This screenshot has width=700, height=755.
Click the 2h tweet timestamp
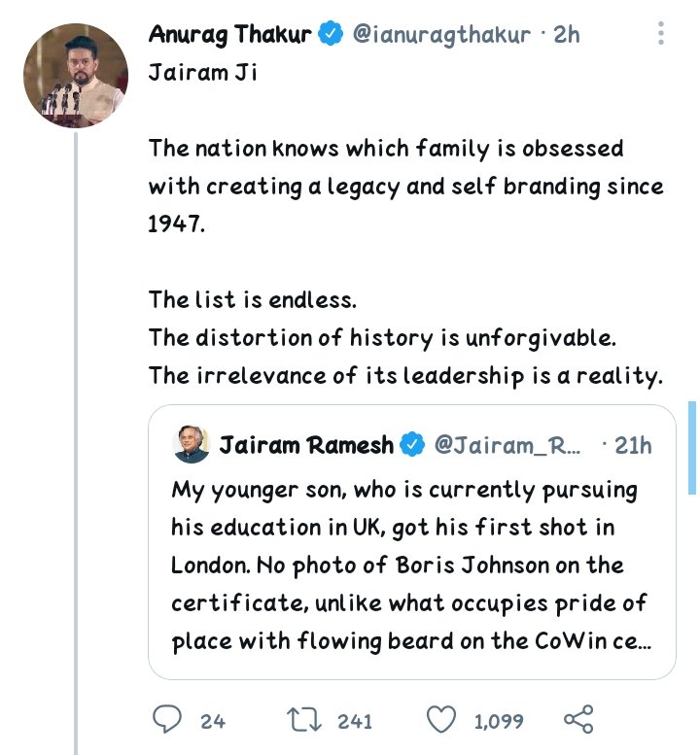[566, 35]
